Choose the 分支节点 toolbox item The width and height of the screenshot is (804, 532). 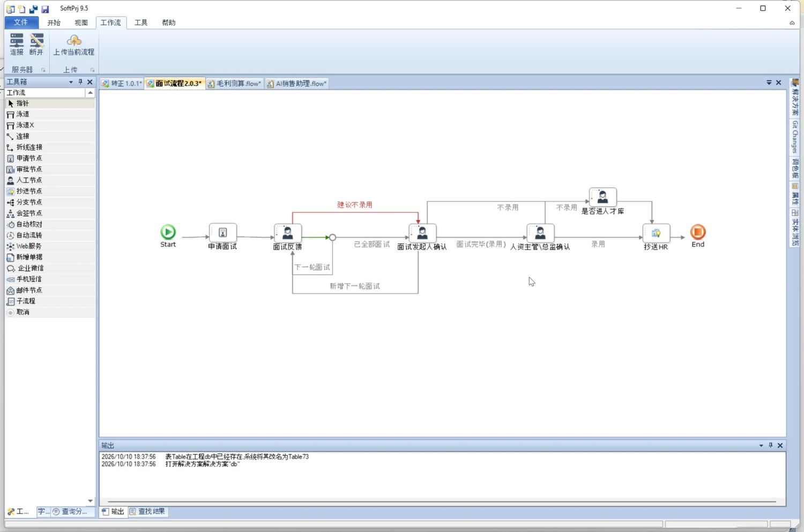point(50,202)
